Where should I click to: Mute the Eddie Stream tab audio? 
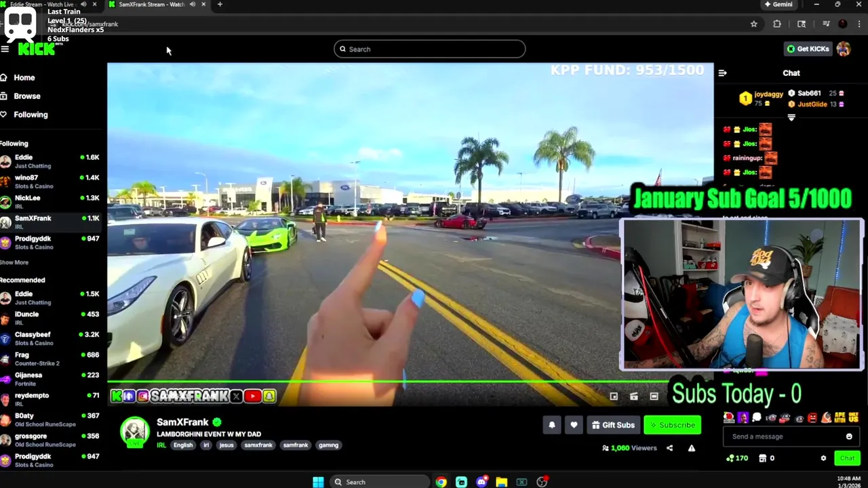coord(83,4)
